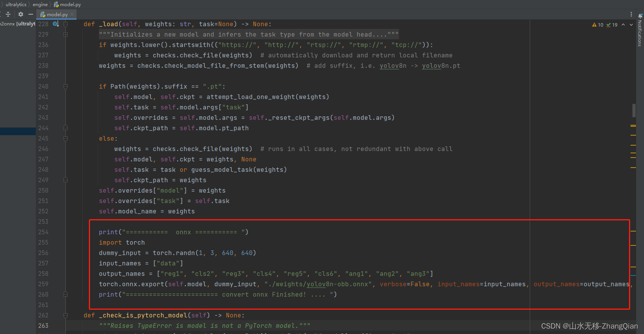Click the yellow warning count 10 indicator
644x334 pixels.
(597, 25)
